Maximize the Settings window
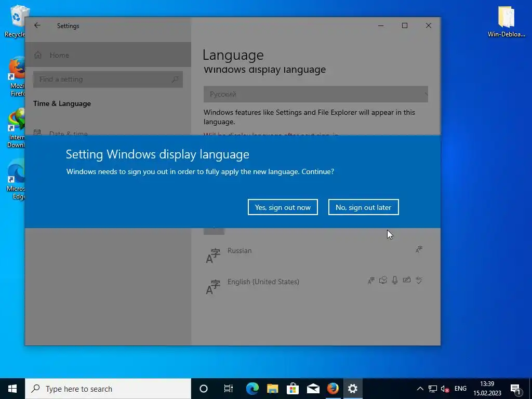 tap(404, 25)
